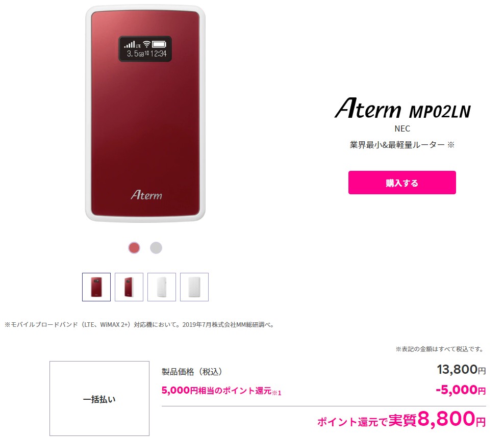The image size is (504, 437).
Task: Click the 実質8,800円 price text
Action: click(x=437, y=419)
